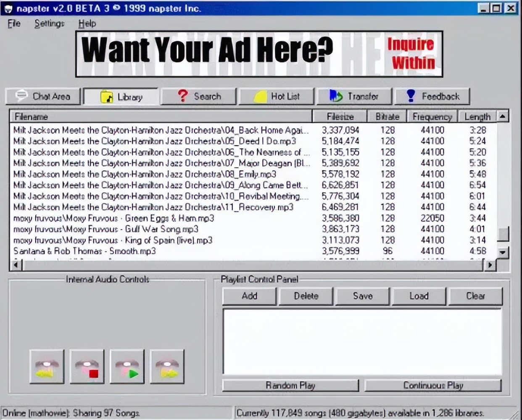Open the Search tab
Viewport: 522px width, 420px height.
pyautogui.click(x=199, y=96)
